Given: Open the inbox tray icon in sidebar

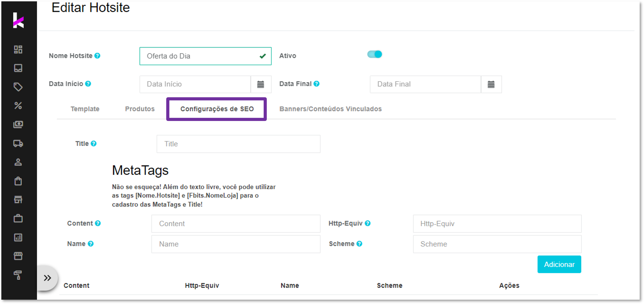Looking at the screenshot, I should [18, 68].
